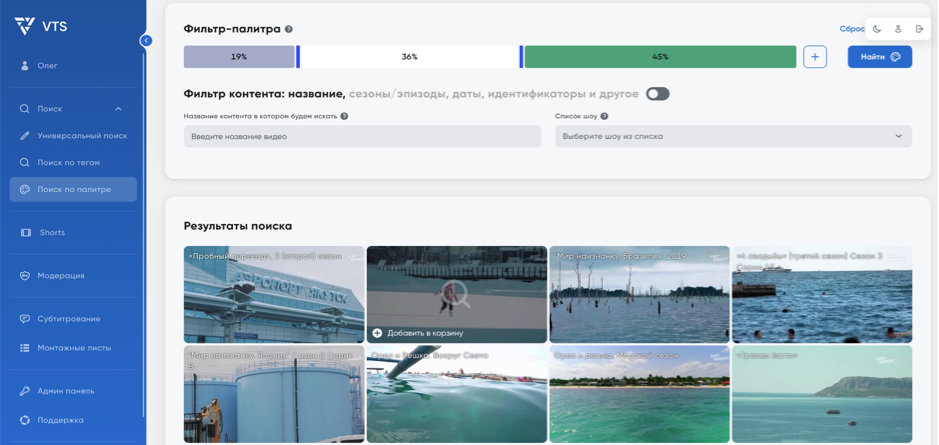Click the Список шоу help icon
Viewport: 939px width, 445px height.
(604, 117)
